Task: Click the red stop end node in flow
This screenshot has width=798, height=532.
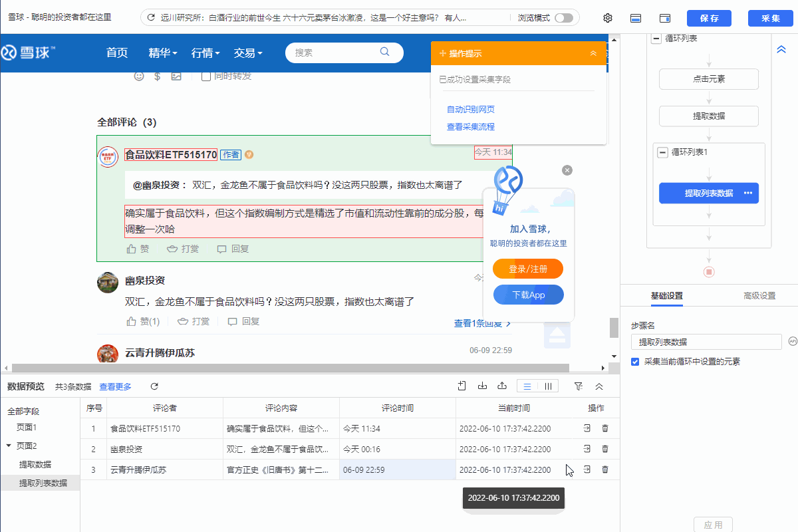Action: pyautogui.click(x=709, y=272)
